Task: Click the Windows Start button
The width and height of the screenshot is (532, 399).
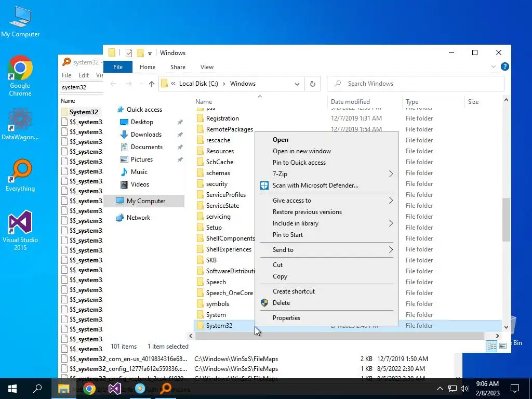Action: (x=12, y=389)
